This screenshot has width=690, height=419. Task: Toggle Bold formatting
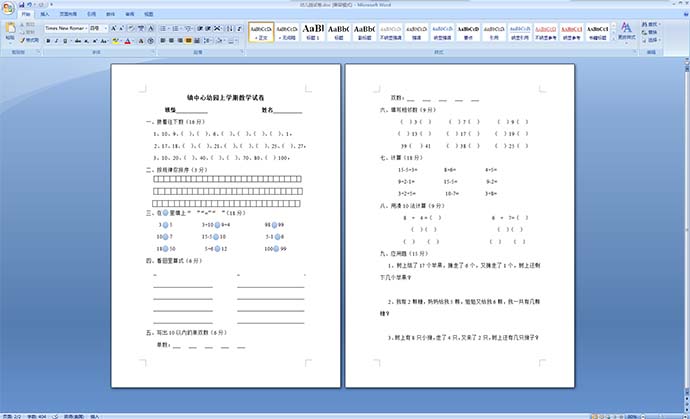(x=48, y=41)
